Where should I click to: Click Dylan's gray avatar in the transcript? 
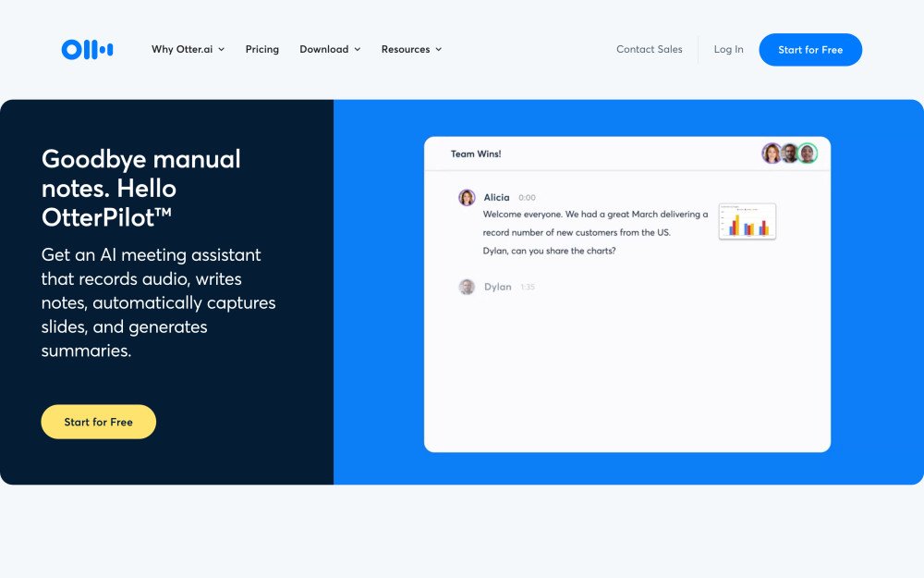467,287
